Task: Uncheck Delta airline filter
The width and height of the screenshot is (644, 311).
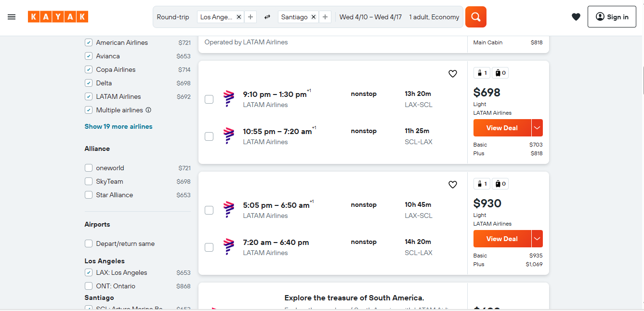Action: (89, 83)
